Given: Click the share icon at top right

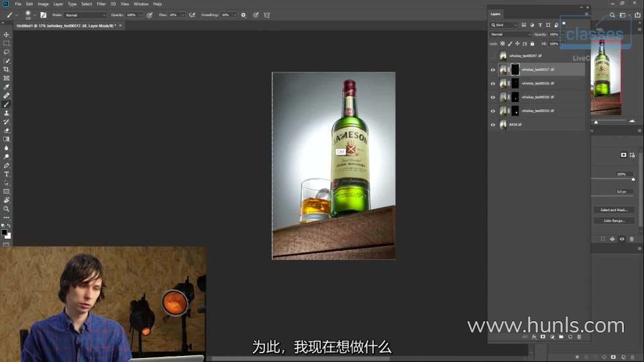Looking at the screenshot, I should pos(637,15).
